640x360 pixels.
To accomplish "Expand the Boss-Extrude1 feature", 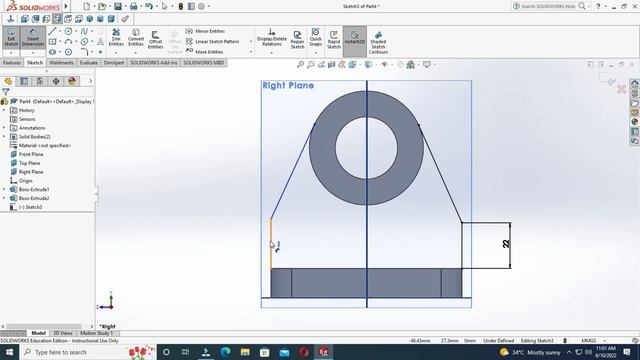I will pyautogui.click(x=4, y=189).
